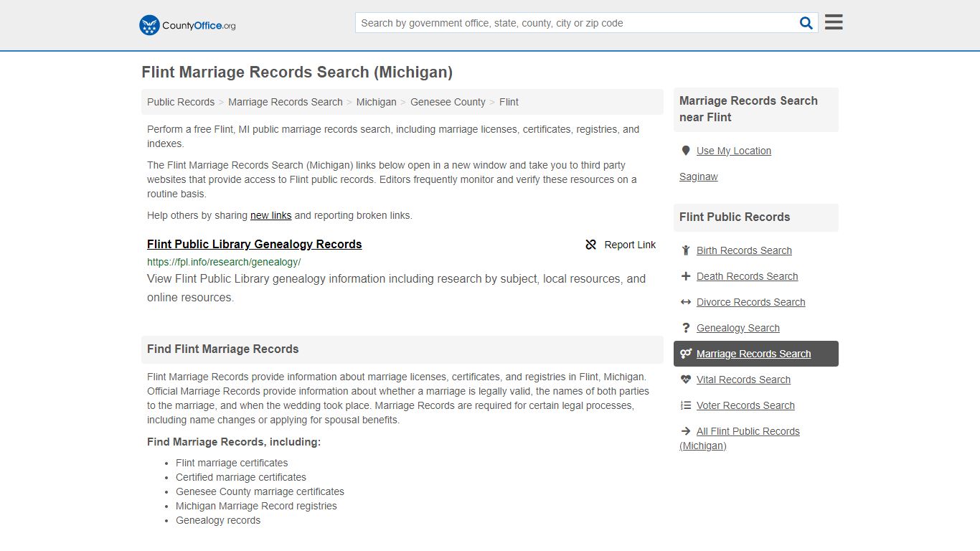The width and height of the screenshot is (980, 551).
Task: Open the Genesee County breadcrumb link
Action: coord(448,102)
